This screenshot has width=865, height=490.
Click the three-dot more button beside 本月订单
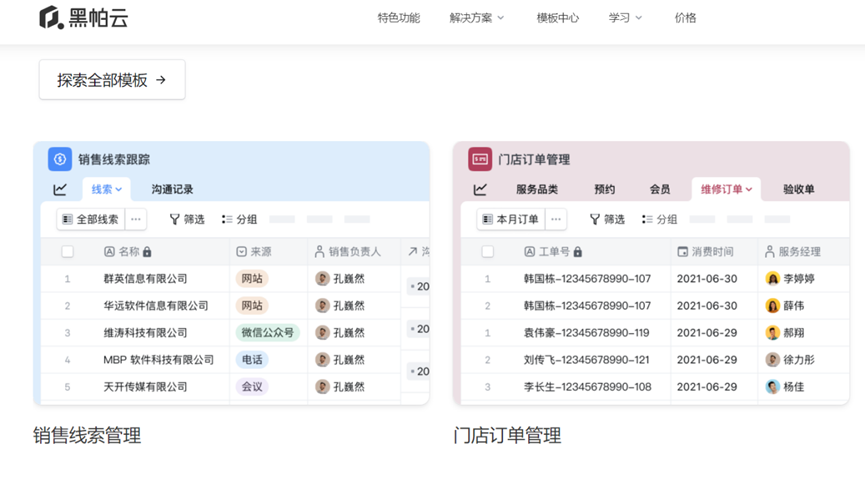(x=556, y=219)
